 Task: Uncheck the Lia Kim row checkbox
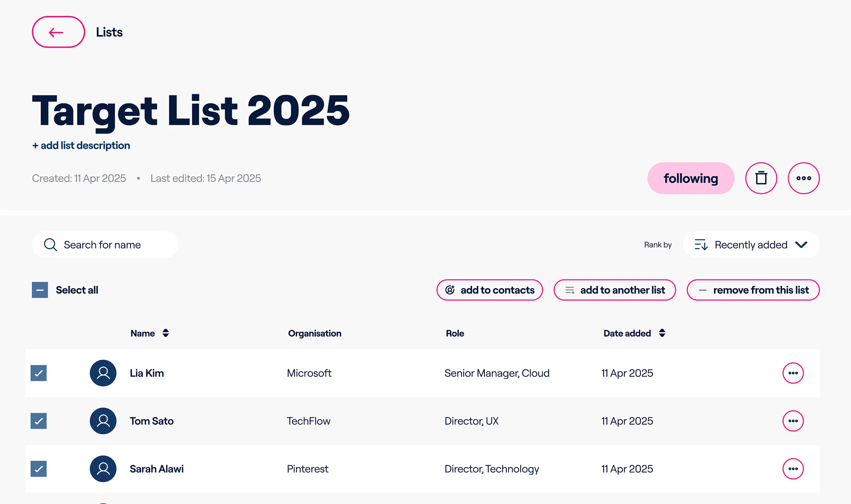[38, 373]
